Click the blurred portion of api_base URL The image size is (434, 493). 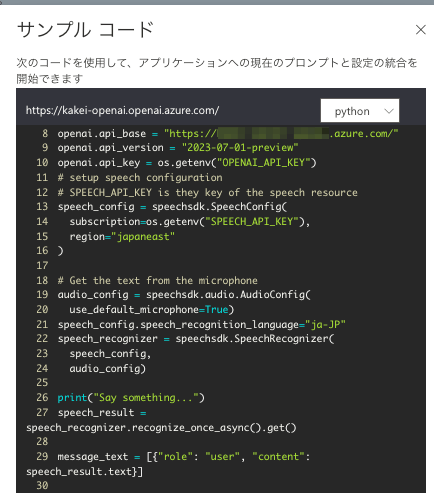(273, 134)
